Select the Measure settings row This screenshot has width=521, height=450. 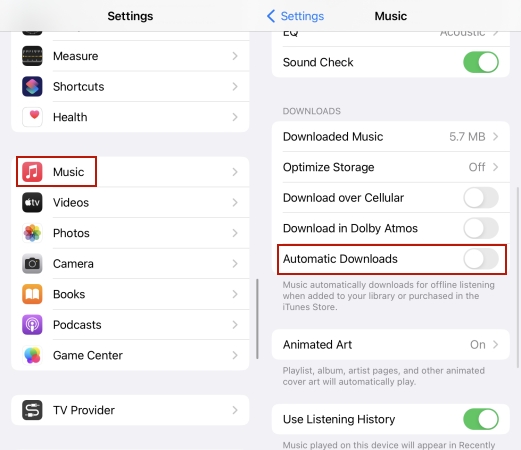[x=130, y=56]
